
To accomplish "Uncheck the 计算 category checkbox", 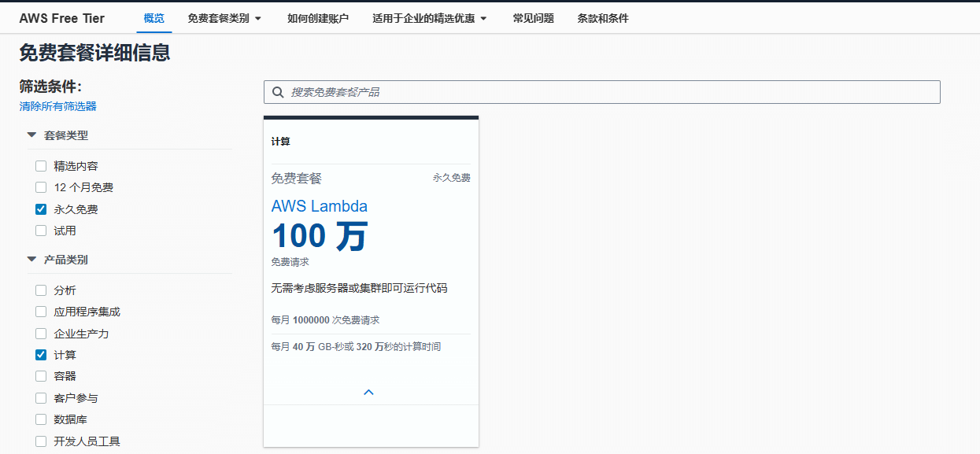I will coord(41,355).
